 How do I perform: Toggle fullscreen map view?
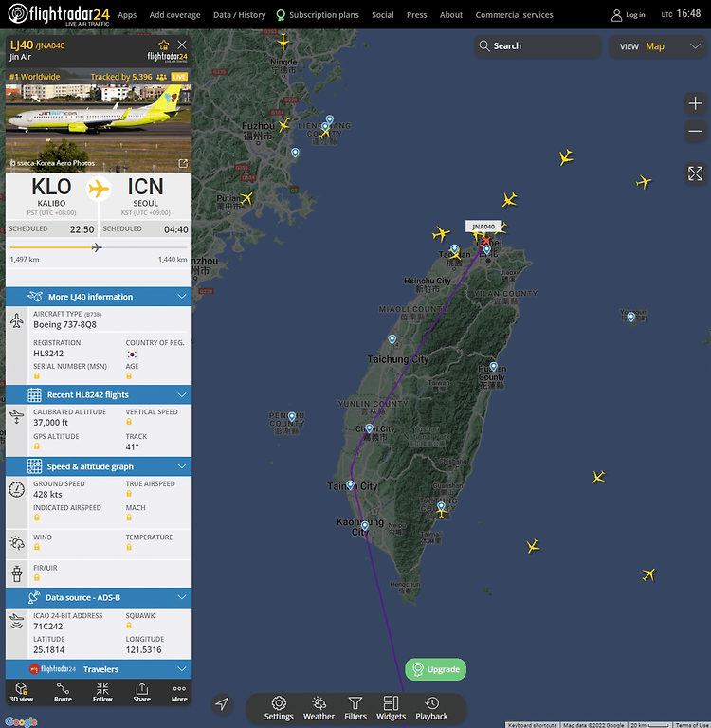pyautogui.click(x=695, y=173)
